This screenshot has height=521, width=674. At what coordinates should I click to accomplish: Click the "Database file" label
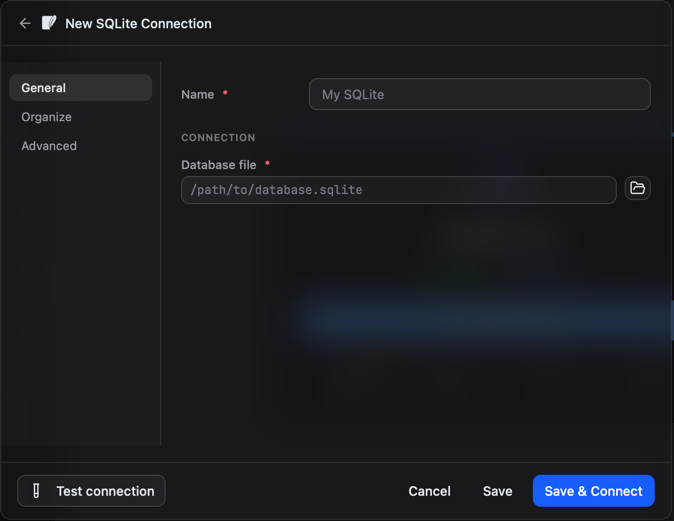[x=219, y=165]
